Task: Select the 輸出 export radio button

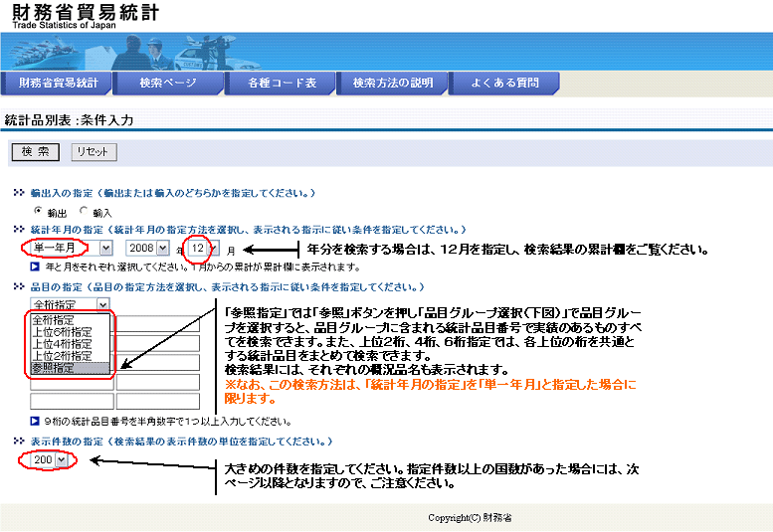Action: [38, 211]
